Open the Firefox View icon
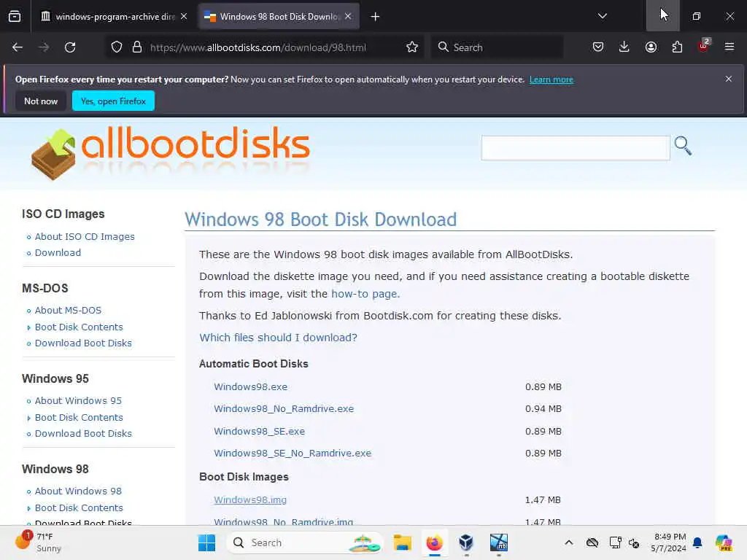Viewport: 747px width, 560px height. pyautogui.click(x=15, y=16)
